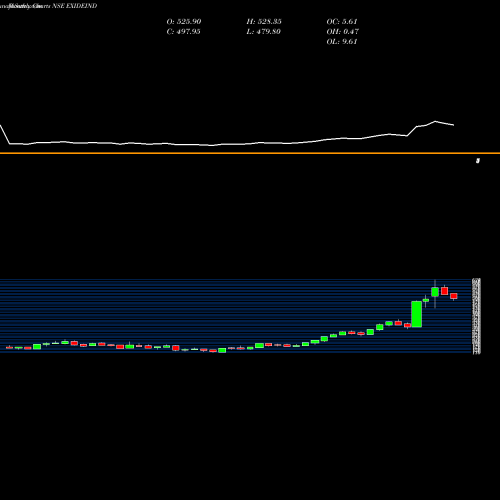Select the low value L: 479.80

(263, 32)
